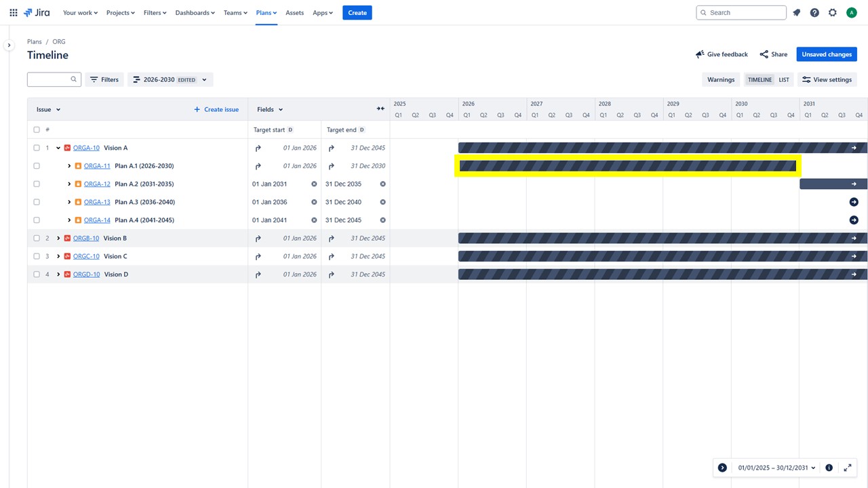
Task: Expand the Plan A.2 row
Action: tap(69, 184)
